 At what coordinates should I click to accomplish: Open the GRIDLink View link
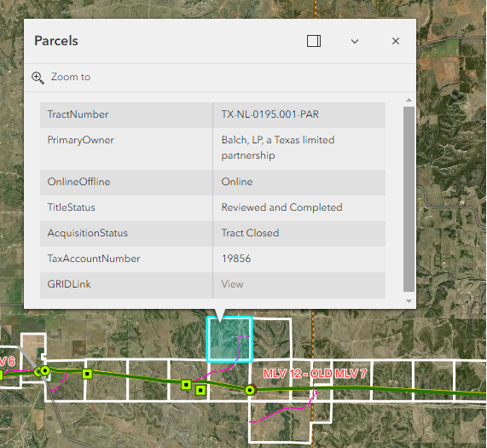[x=232, y=284]
